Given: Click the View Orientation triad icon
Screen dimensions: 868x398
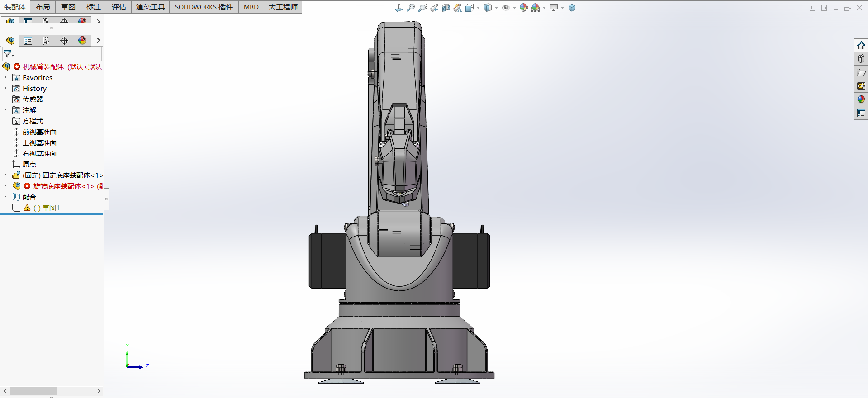Looking at the screenshot, I should [398, 8].
